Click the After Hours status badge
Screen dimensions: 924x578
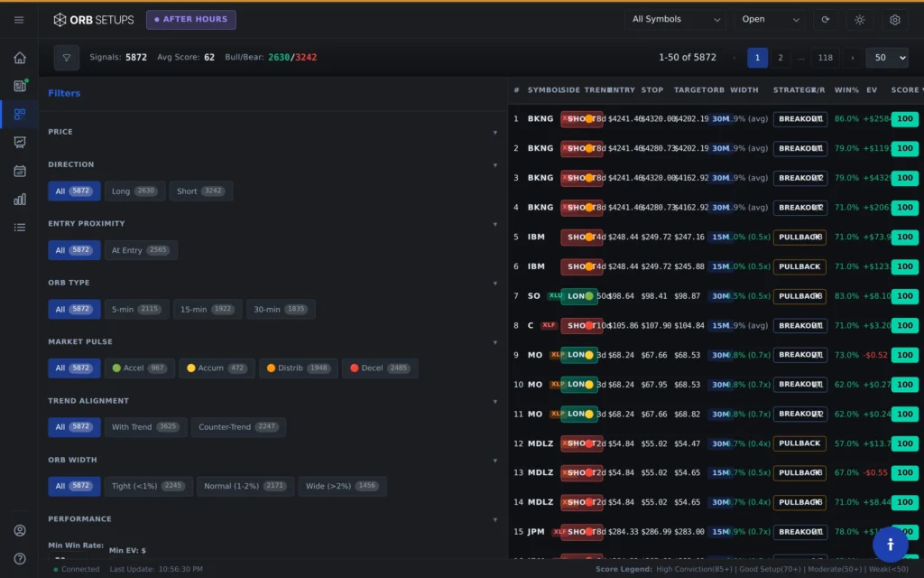click(x=191, y=20)
